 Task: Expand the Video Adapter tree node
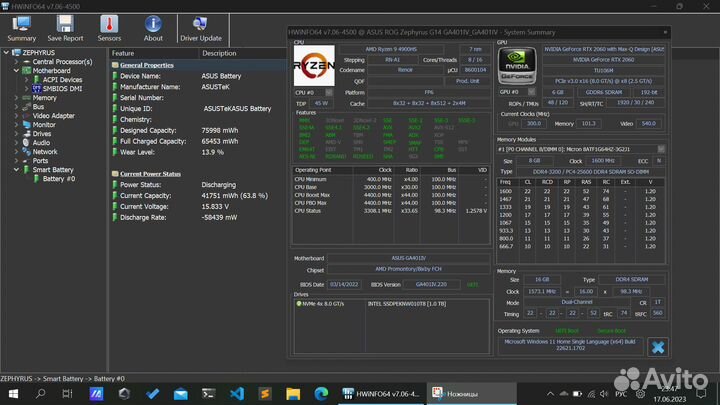pos(17,116)
